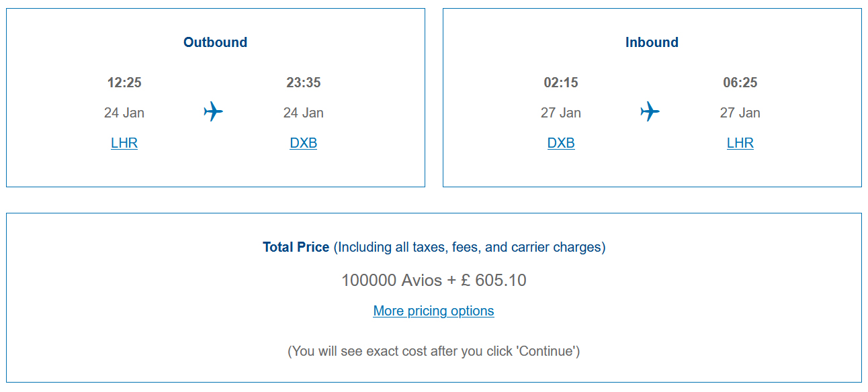Select the Outbound section heading
Screen dimensions: 868x392
(x=216, y=42)
